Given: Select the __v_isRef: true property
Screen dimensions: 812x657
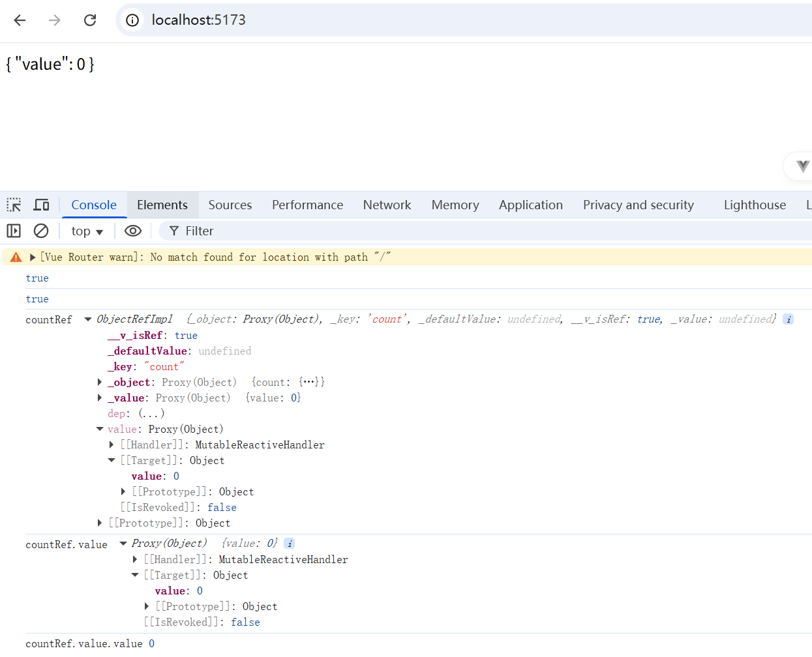Looking at the screenshot, I should tap(153, 335).
